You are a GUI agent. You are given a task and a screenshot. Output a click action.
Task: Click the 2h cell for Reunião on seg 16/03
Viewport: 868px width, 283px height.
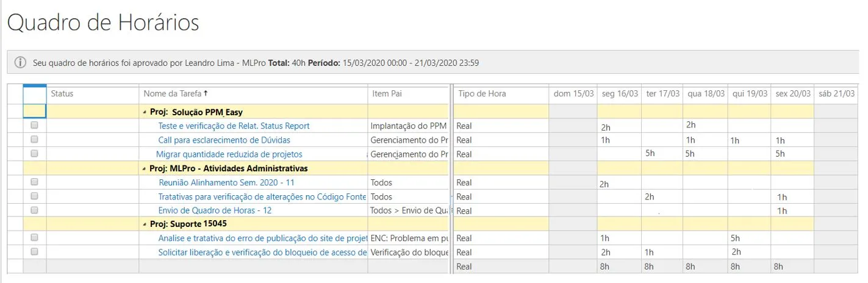(x=619, y=183)
